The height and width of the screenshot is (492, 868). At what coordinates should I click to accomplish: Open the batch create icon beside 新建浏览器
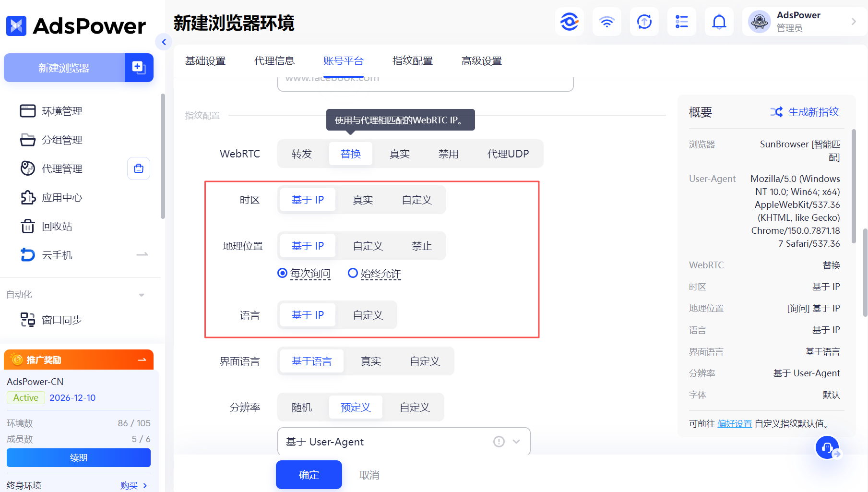pos(139,68)
